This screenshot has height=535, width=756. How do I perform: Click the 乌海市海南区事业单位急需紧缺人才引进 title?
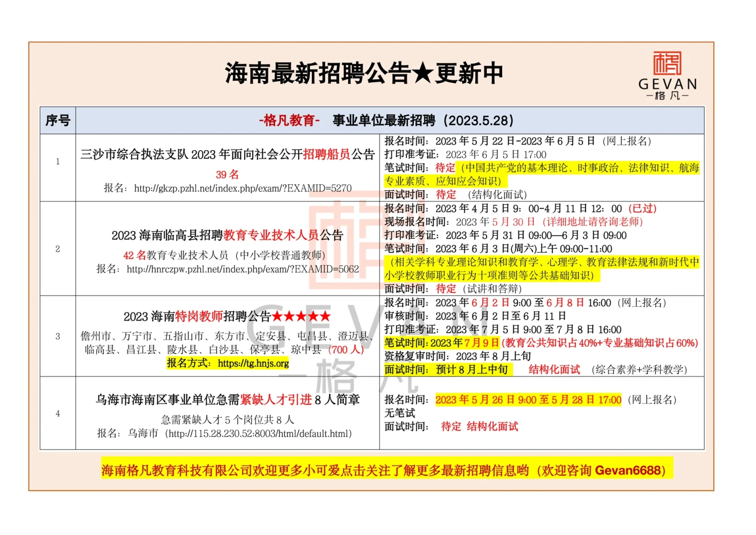pos(227,399)
